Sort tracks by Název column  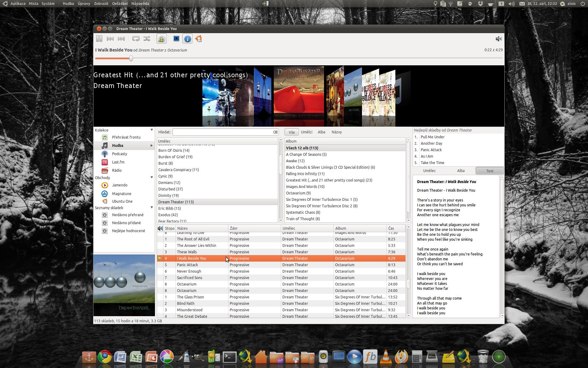[x=202, y=228]
